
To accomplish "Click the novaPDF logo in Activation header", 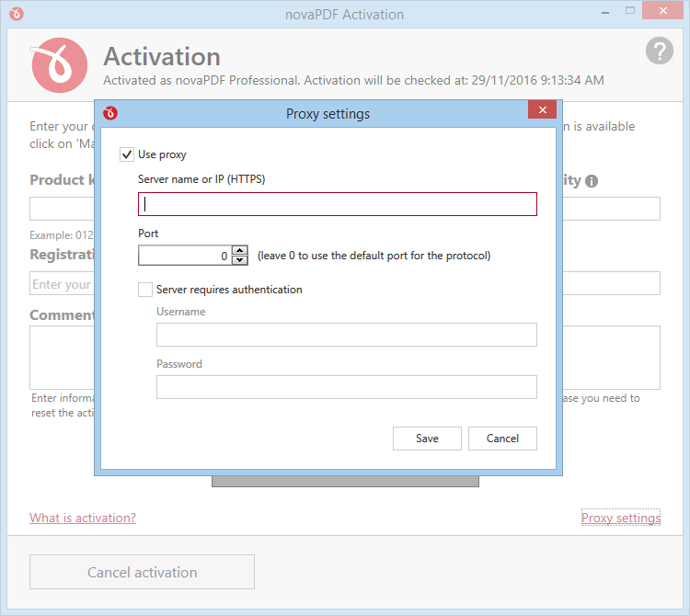I will (59, 65).
